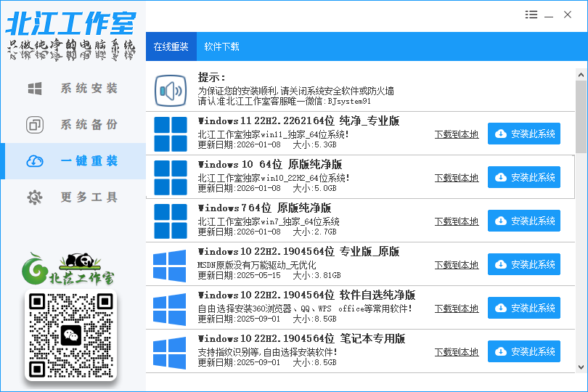Click the speaker notice icon
This screenshot has width=588, height=392.
[171, 91]
